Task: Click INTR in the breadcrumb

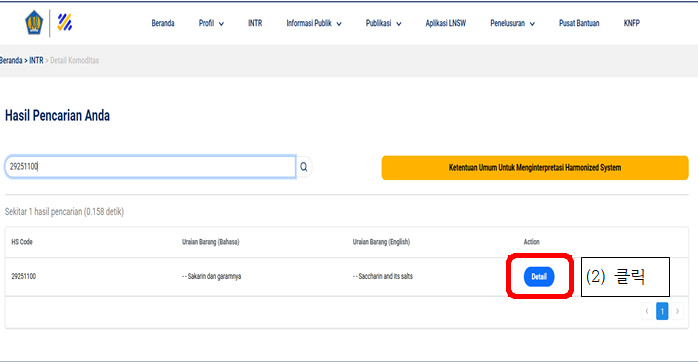Action: 36,60
